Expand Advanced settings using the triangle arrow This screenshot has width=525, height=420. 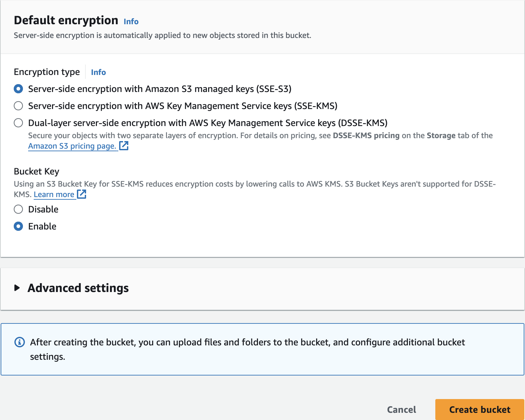pyautogui.click(x=17, y=288)
